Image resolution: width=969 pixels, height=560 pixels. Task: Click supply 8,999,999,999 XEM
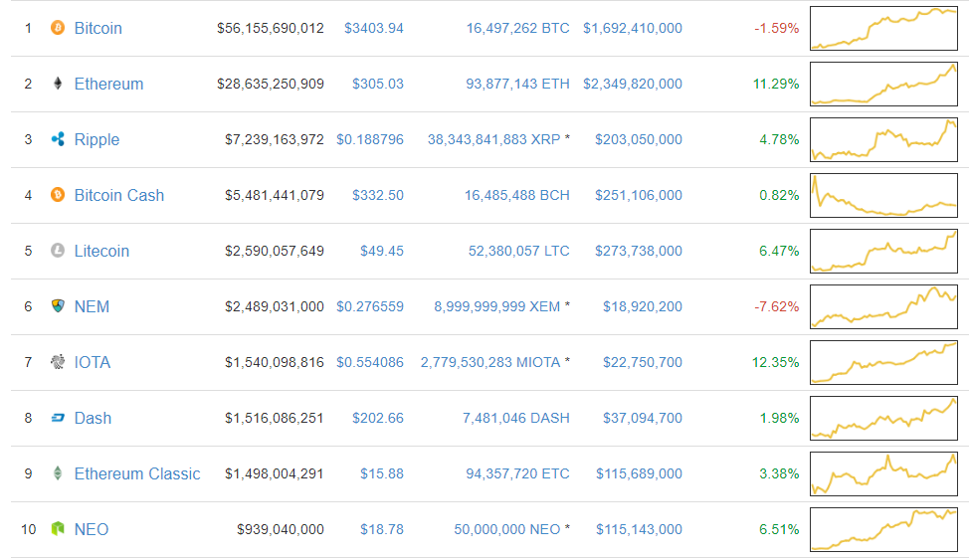coord(496,306)
